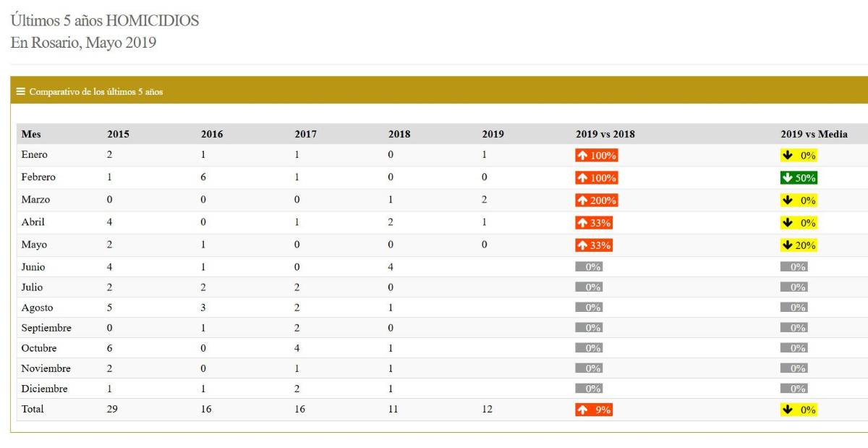Click the 2019 vs Media column header
Screen dimensions: 868x448
[814, 134]
